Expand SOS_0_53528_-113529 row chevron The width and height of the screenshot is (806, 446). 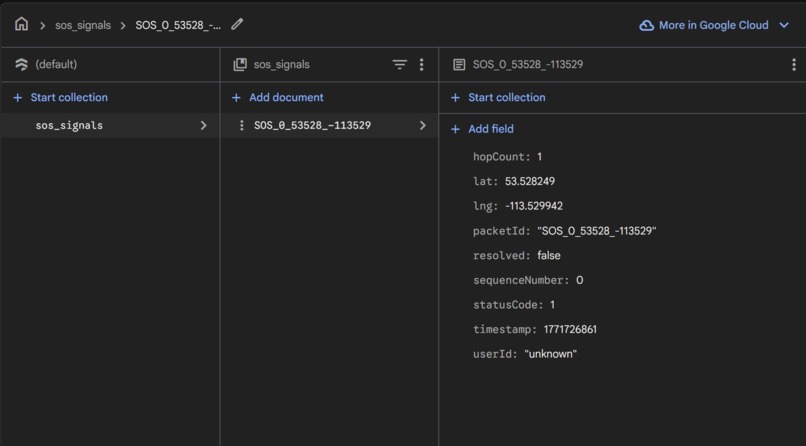point(423,125)
